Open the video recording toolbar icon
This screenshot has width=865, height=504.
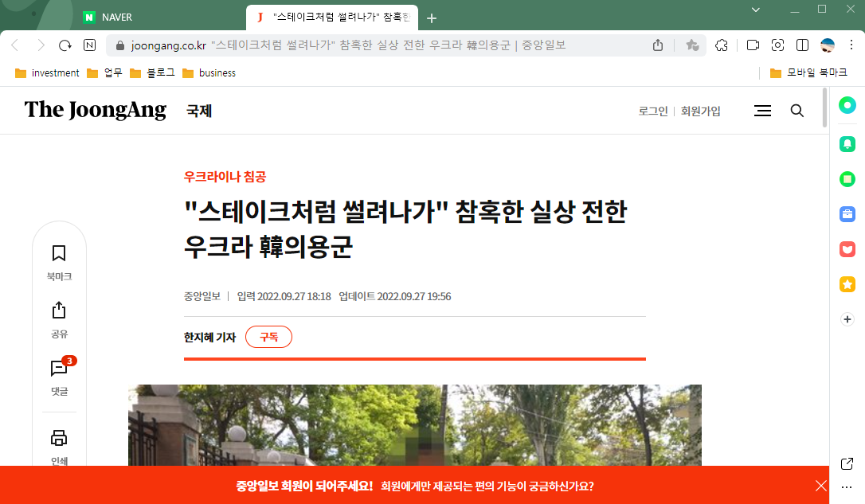(753, 45)
